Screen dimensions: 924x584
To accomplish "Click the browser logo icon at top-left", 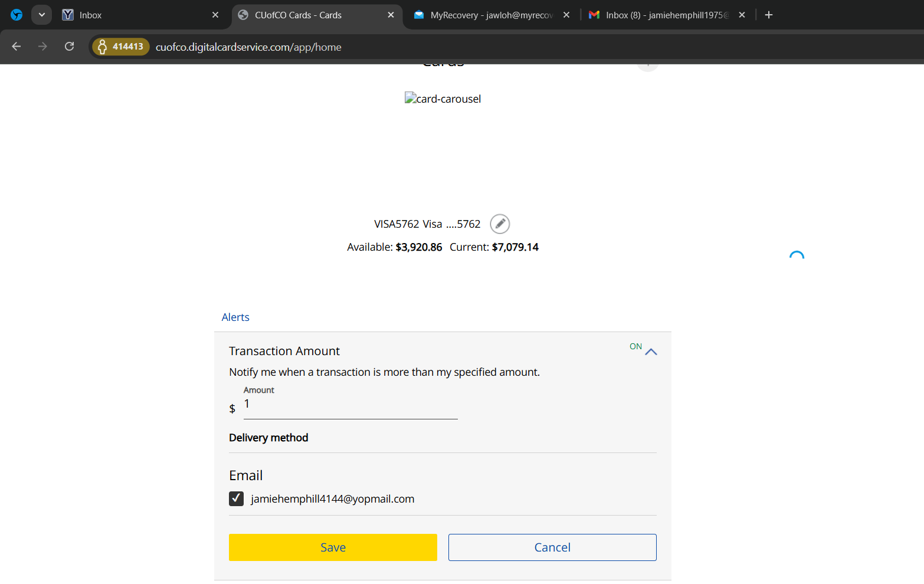I will [x=17, y=15].
